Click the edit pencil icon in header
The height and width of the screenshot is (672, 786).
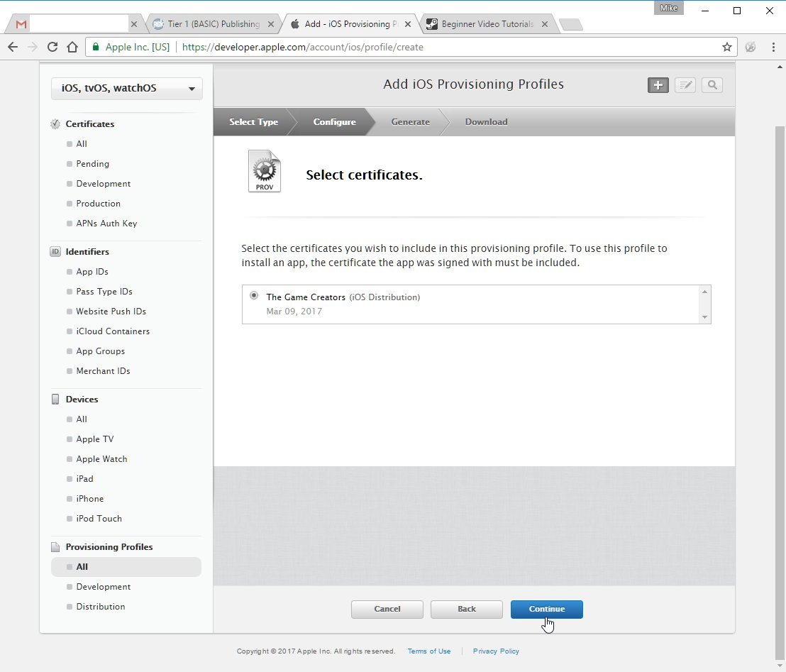coord(685,85)
